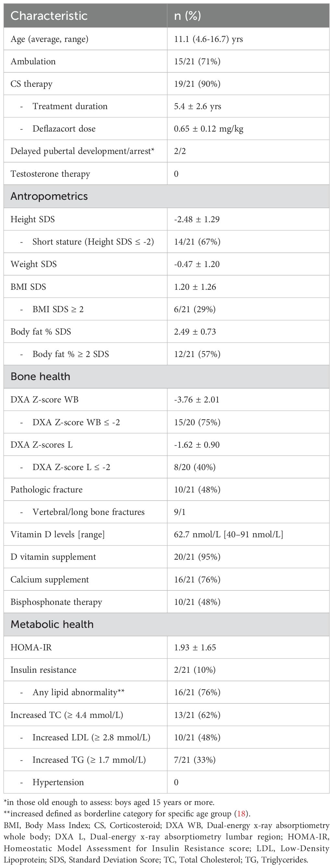Click the HOMA-IR value 1.93 ± 1.65

point(195,647)
